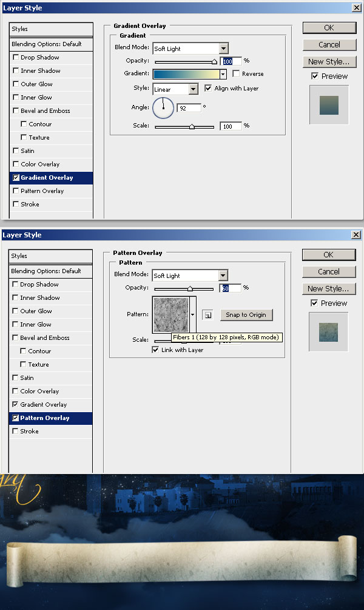Click pattern Opacity value field

(x=230, y=288)
